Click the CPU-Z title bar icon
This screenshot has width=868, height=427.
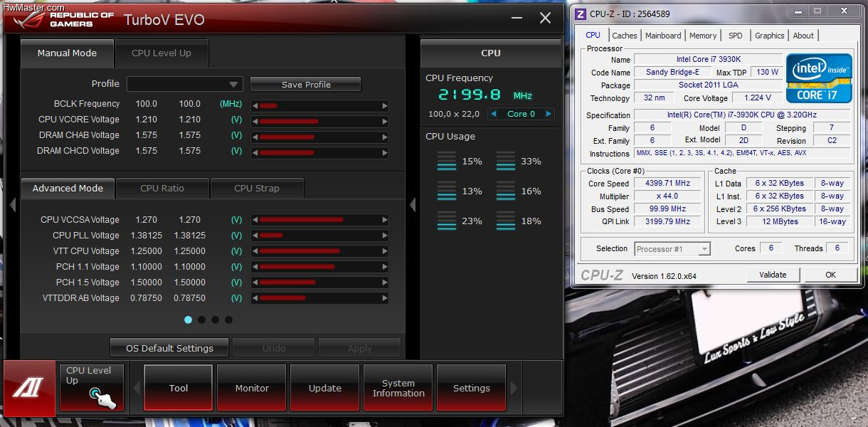(581, 14)
